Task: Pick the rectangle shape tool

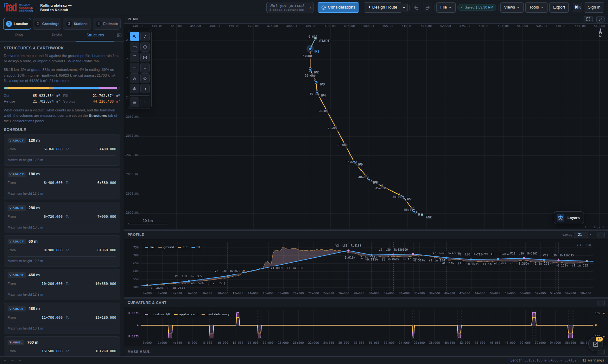Action: (x=135, y=47)
